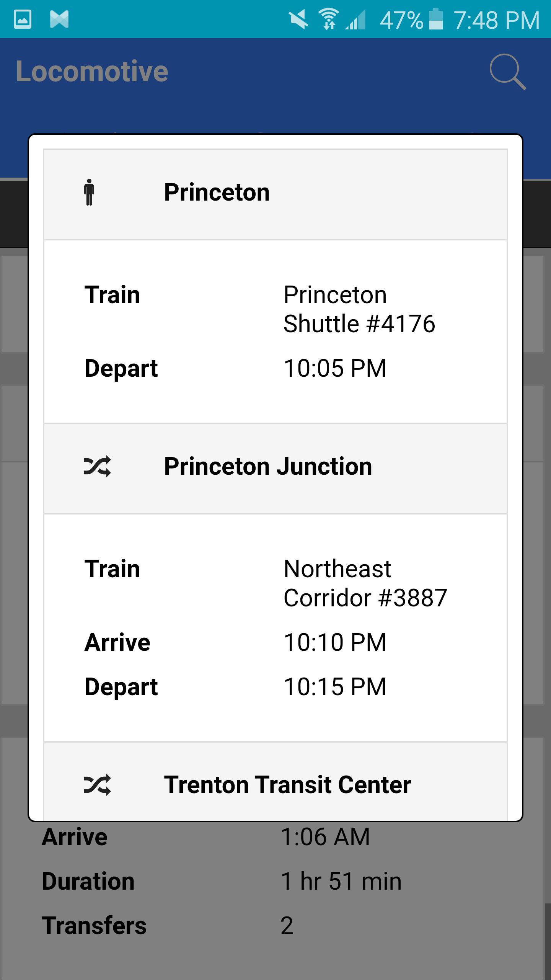
Task: Tap the Princeton Shuttle #4176 train name
Action: pos(359,309)
